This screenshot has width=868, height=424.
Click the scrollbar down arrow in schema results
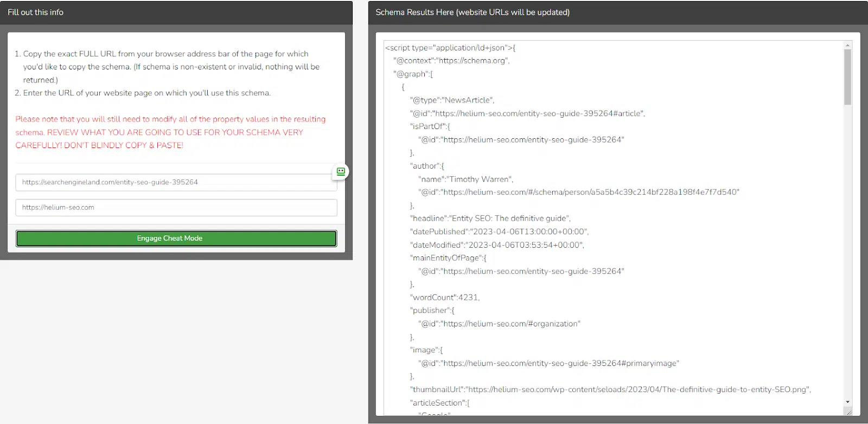(847, 402)
